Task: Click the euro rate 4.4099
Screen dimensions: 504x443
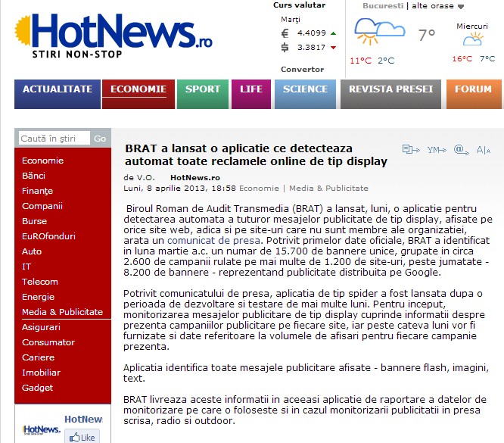Action: [x=312, y=33]
